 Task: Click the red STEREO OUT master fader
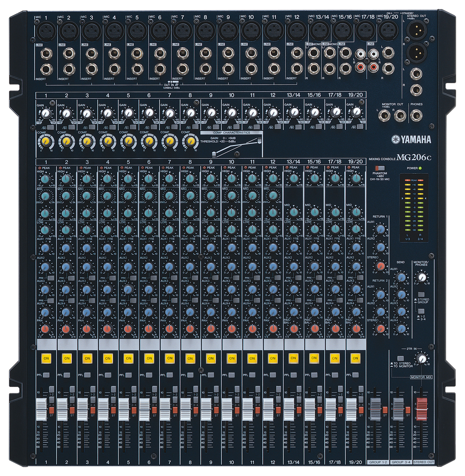tap(422, 409)
